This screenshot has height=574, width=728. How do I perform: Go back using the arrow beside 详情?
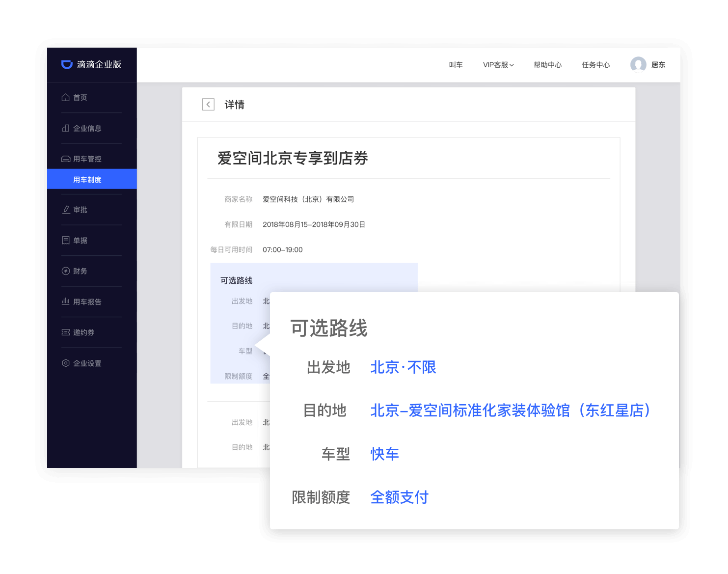tap(208, 105)
